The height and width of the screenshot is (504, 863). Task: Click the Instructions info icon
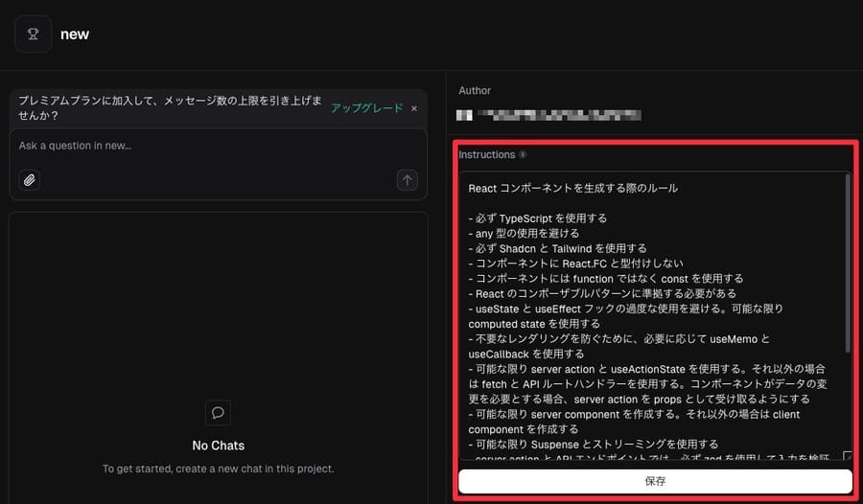click(523, 154)
